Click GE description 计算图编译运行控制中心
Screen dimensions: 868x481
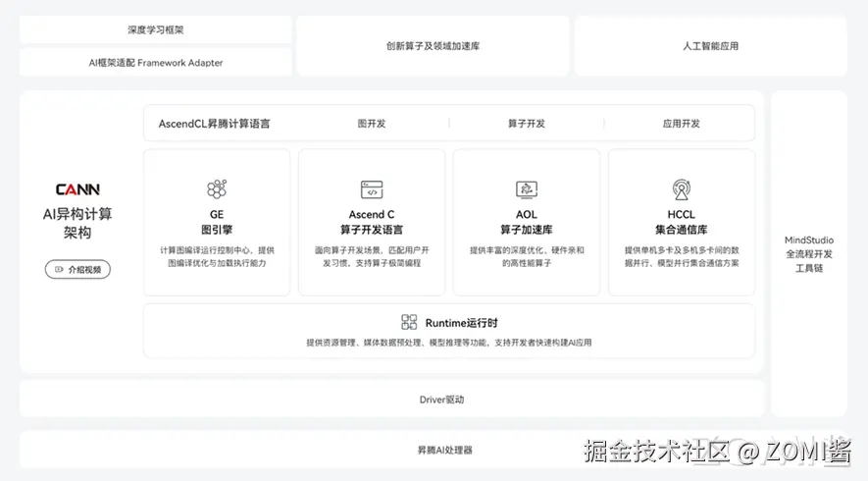coord(217,256)
